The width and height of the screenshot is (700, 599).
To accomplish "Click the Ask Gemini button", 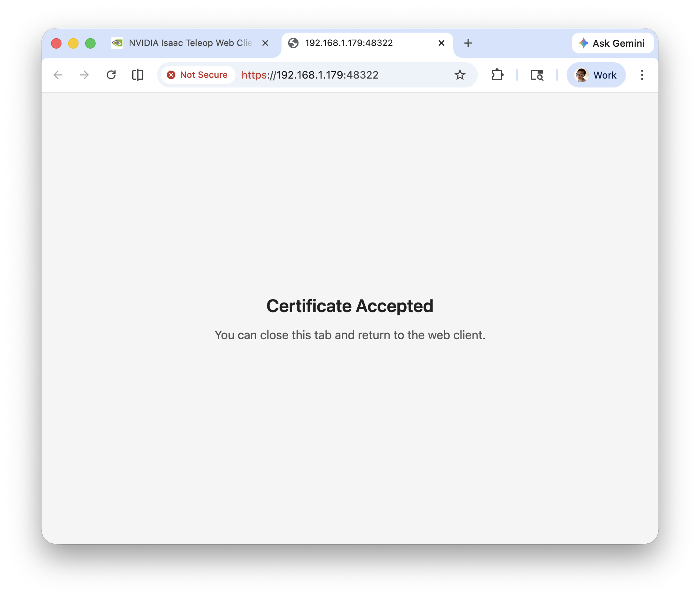I will tap(613, 43).
